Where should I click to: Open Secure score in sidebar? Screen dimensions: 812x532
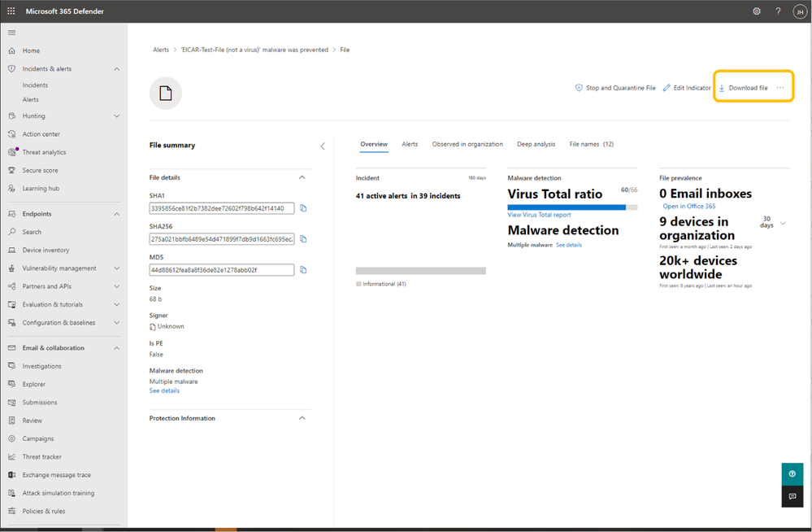coord(40,171)
